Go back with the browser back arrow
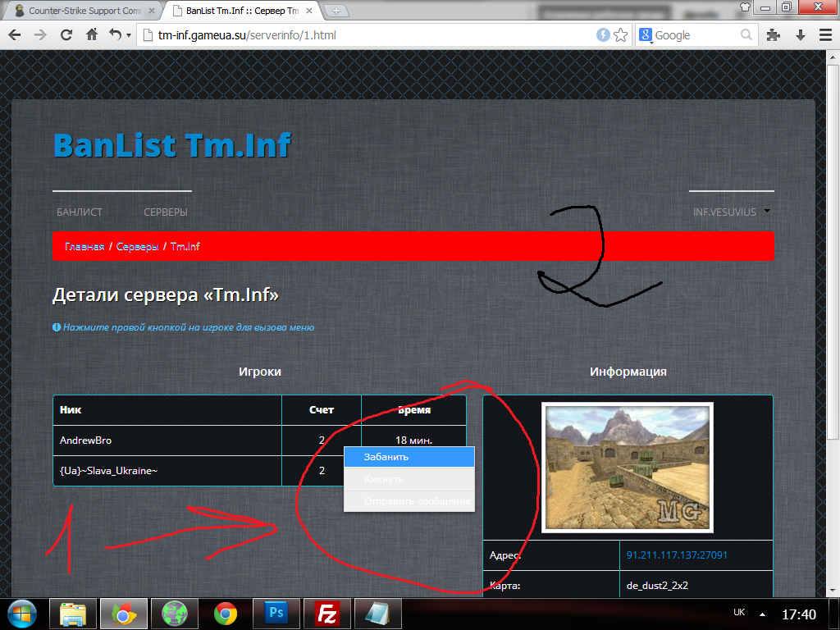Viewport: 840px width, 630px height. pos(15,35)
